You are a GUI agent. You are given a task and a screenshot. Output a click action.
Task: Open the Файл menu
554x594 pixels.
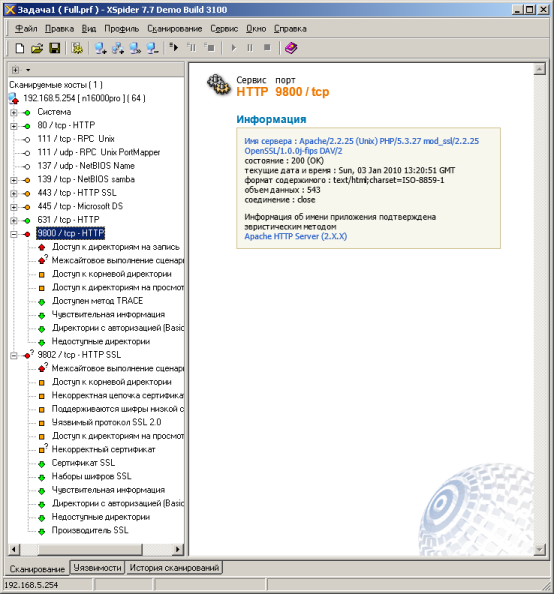(26, 29)
